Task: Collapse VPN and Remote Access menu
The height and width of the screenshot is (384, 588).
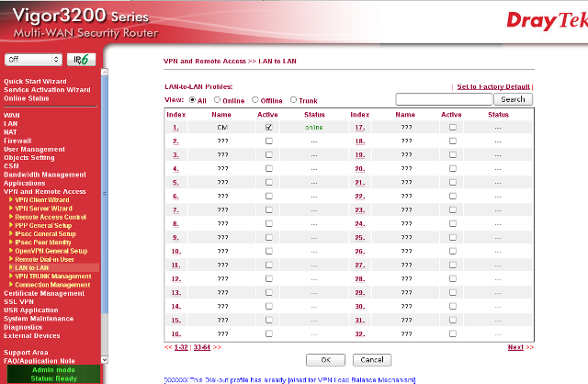Action: pyautogui.click(x=45, y=191)
